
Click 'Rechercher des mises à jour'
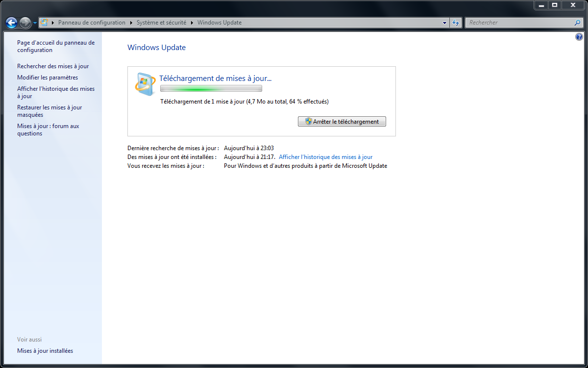tap(53, 66)
